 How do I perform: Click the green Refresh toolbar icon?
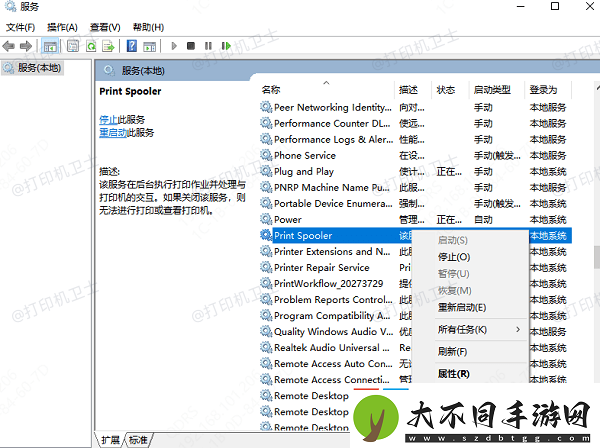pyautogui.click(x=91, y=46)
